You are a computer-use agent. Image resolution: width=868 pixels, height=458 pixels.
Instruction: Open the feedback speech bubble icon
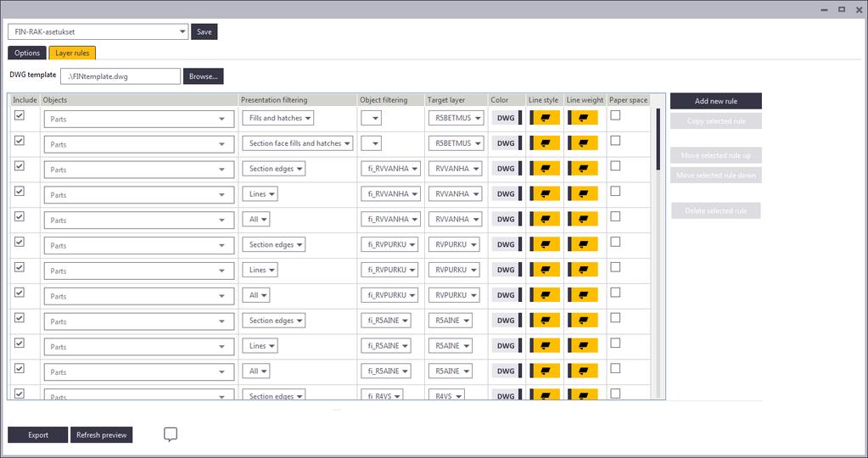(x=171, y=435)
